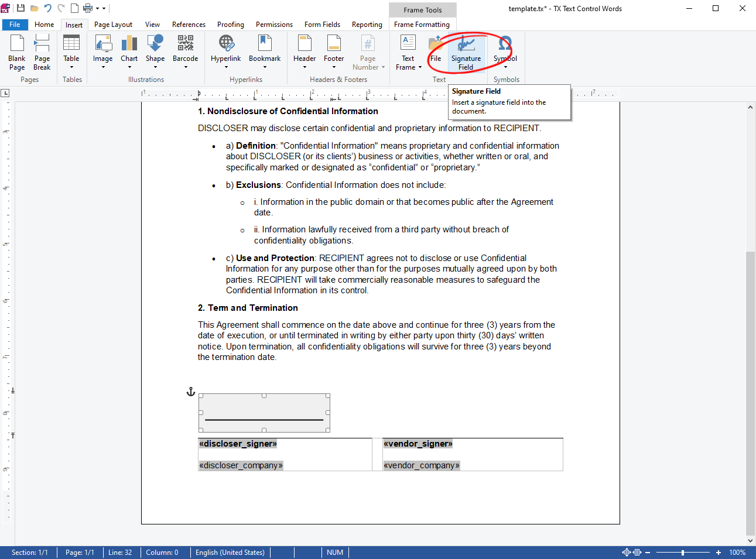
Task: Click the «discloser_company» merge field
Action: 241,465
